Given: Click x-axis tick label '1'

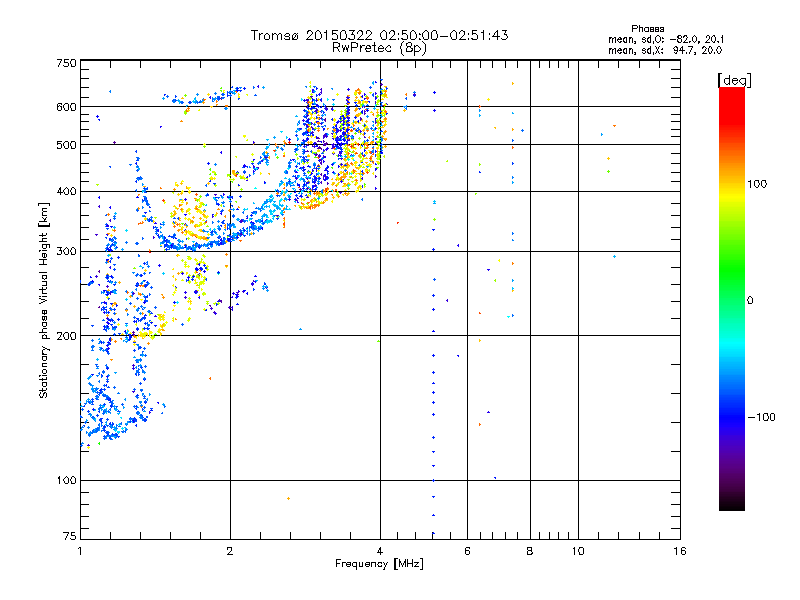Looking at the screenshot, I should click(80, 551).
